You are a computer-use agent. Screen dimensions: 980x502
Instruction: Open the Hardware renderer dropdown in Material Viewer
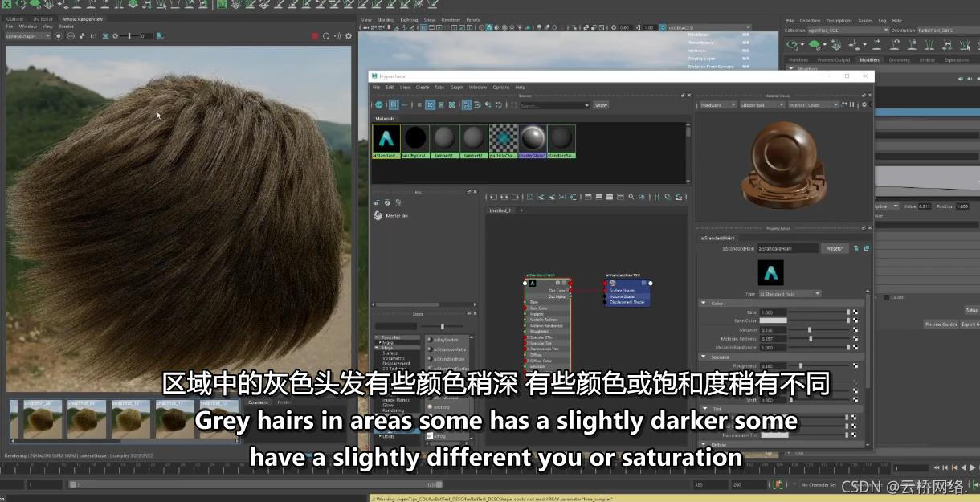click(x=717, y=105)
